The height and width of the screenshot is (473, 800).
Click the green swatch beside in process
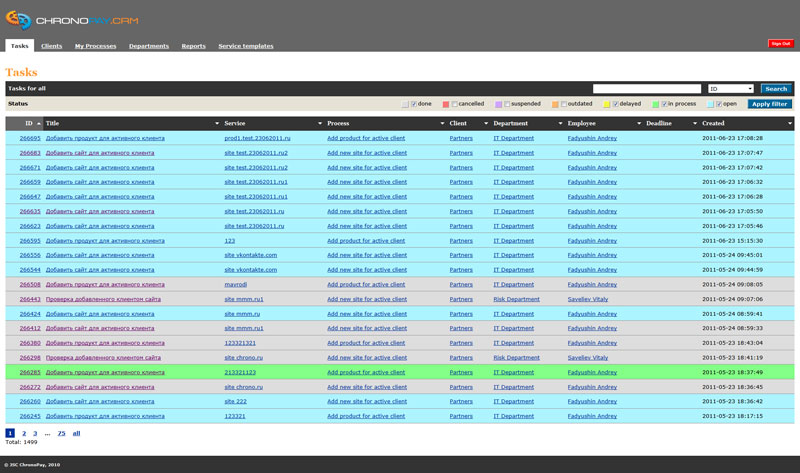[x=656, y=104]
